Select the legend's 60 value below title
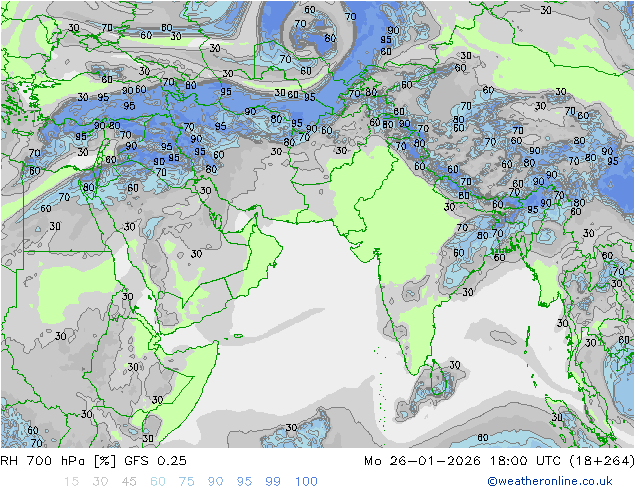The width and height of the screenshot is (634, 490). [158, 482]
